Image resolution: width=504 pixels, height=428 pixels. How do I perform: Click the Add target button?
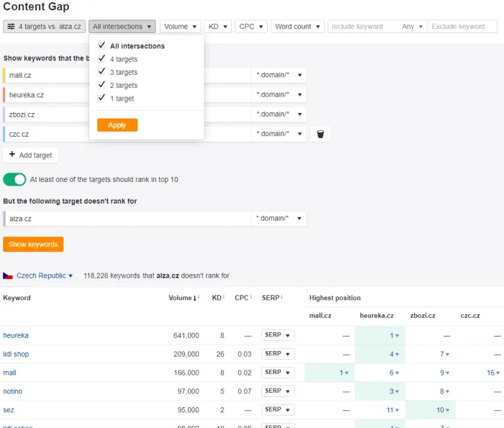click(30, 155)
